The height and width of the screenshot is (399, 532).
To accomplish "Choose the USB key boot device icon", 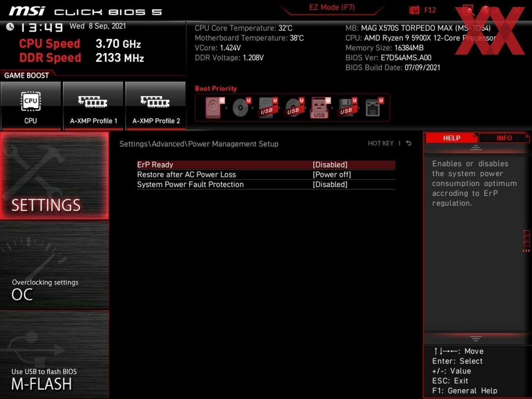I will pos(320,108).
